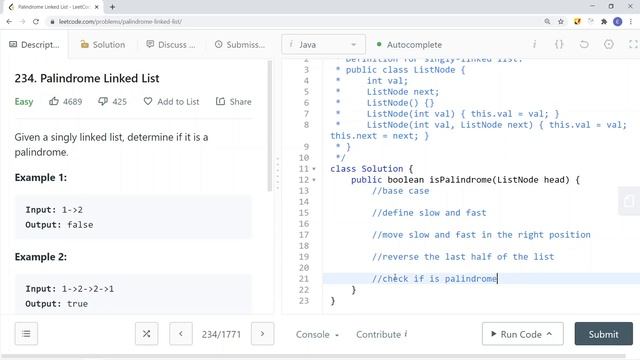The height and width of the screenshot is (360, 640).
Task: Collapse code fold arrow at line 12
Action: 314,180
